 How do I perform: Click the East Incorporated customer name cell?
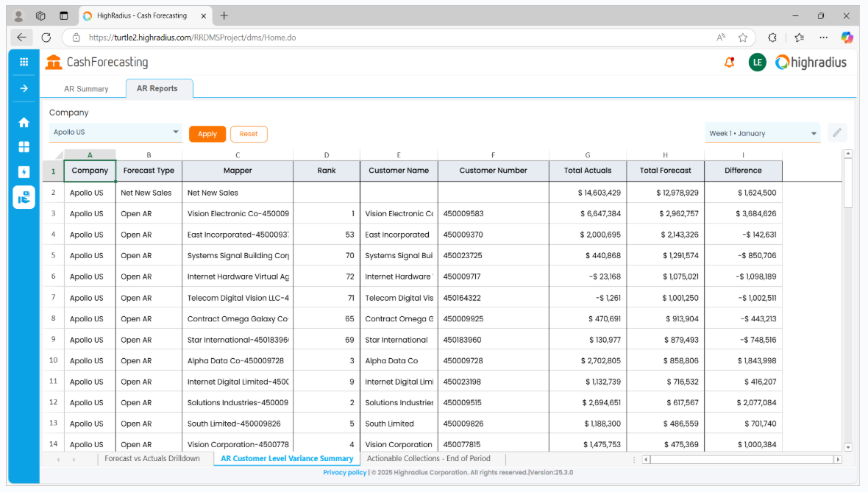[x=399, y=235]
